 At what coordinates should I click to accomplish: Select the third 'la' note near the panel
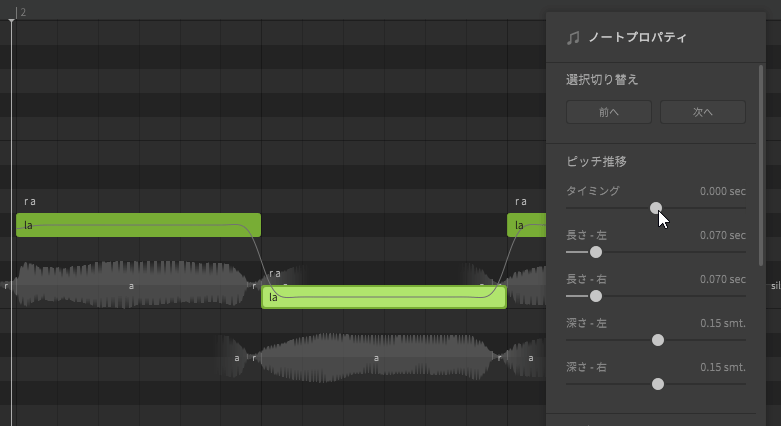click(x=526, y=225)
